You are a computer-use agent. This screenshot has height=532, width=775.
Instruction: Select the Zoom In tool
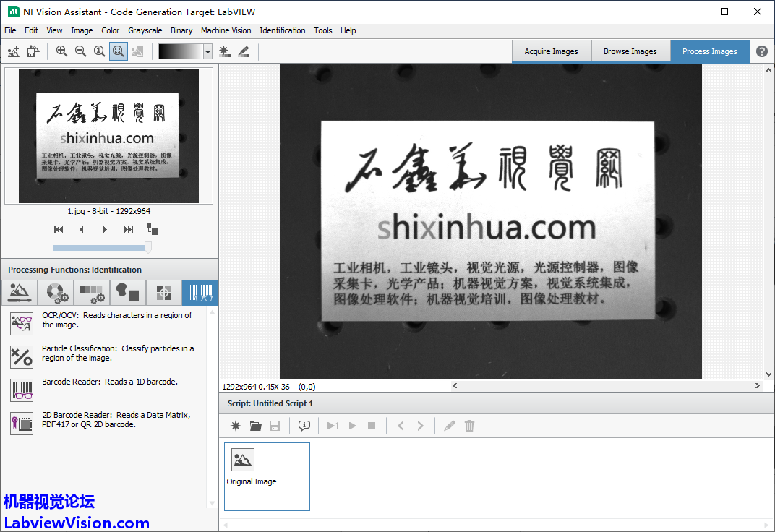[x=61, y=51]
